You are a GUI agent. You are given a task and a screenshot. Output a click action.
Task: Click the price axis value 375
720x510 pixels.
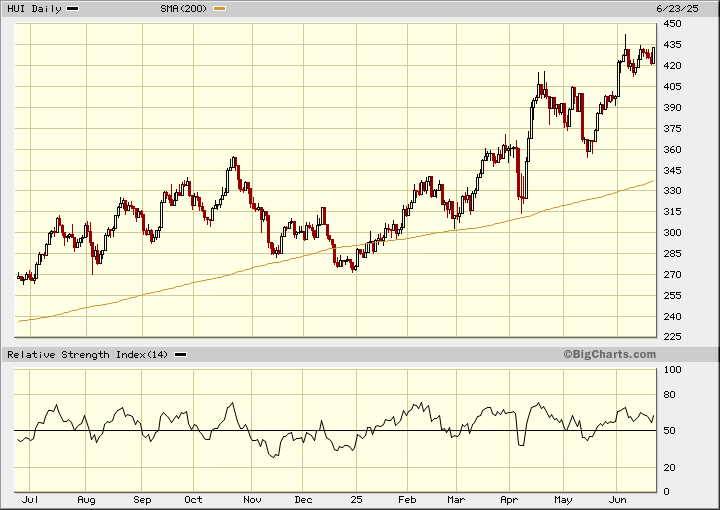[x=672, y=129]
